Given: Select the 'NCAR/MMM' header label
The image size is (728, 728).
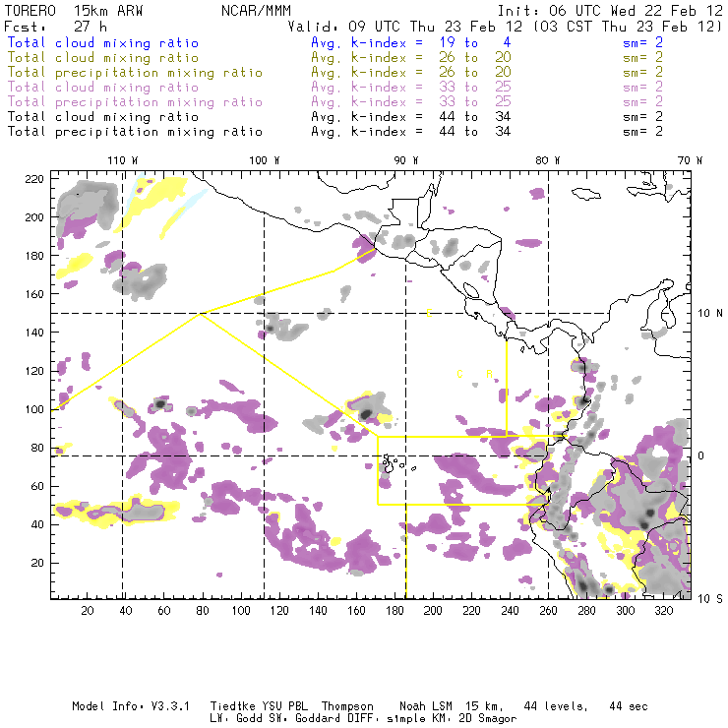Looking at the screenshot, I should click(x=256, y=11).
